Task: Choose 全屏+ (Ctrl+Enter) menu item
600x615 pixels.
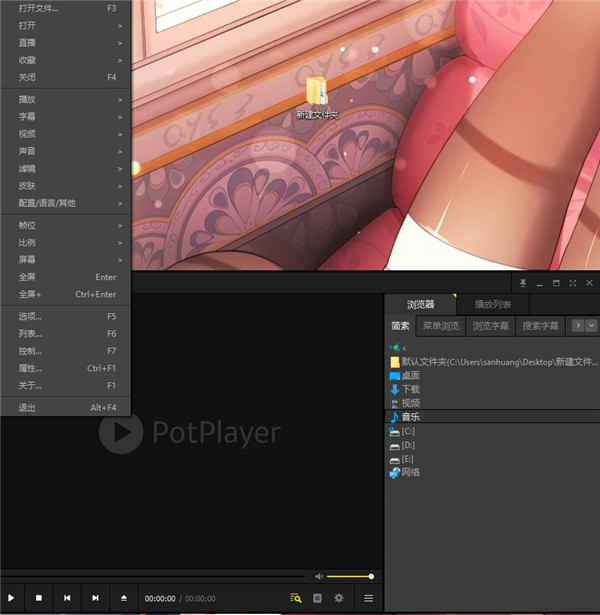Action: point(66,294)
